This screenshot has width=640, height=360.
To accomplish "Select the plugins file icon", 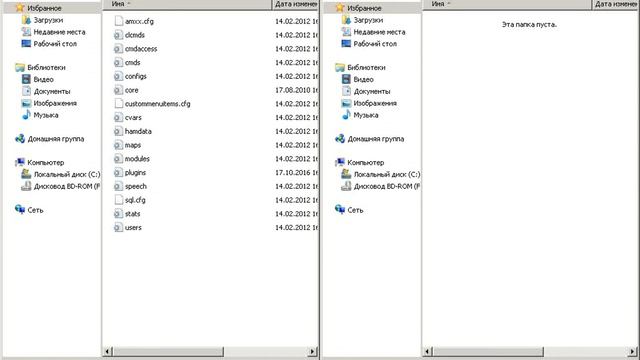I will pos(118,173).
